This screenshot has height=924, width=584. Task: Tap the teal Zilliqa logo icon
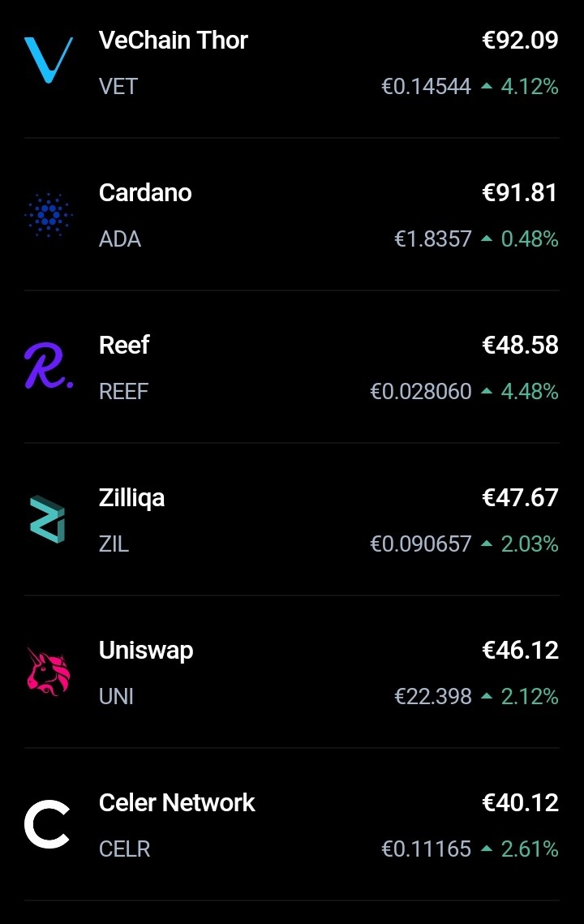[48, 520]
